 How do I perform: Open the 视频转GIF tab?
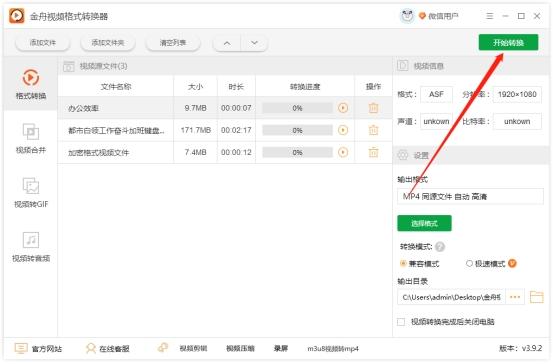click(31, 193)
